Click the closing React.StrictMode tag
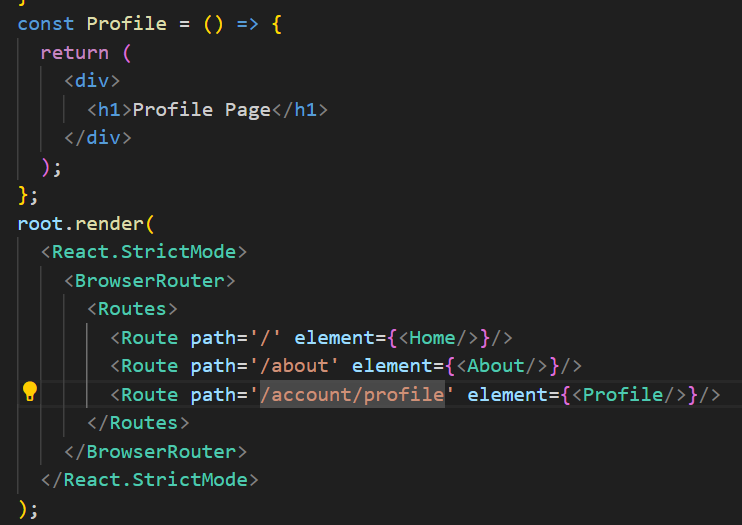This screenshot has height=525, width=742. pyautogui.click(x=155, y=480)
